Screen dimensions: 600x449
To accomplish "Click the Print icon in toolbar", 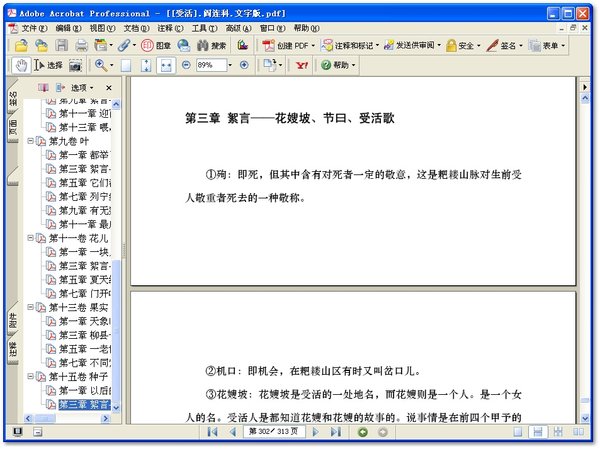I will click(x=81, y=46).
